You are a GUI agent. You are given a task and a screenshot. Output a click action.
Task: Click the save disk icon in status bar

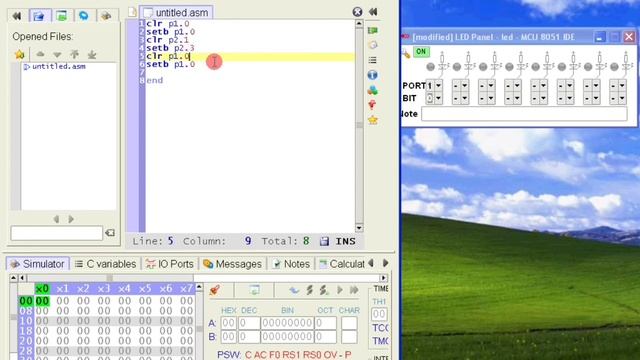pos(324,242)
